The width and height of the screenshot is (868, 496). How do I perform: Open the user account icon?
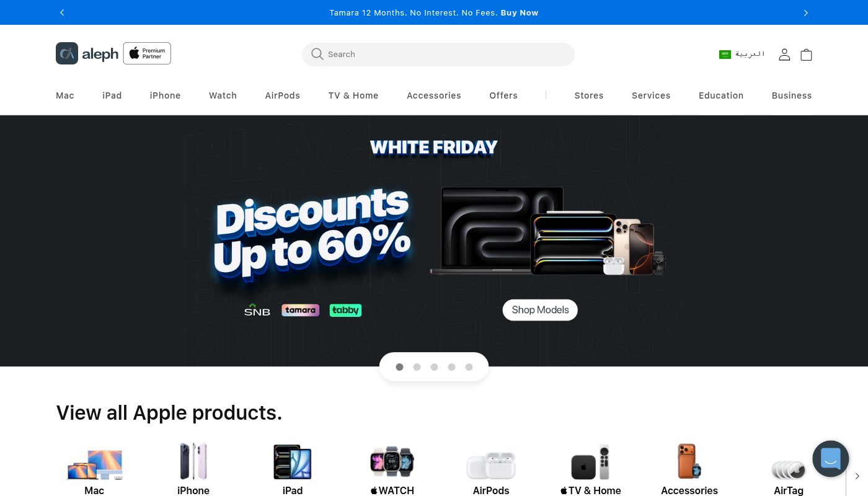tap(784, 55)
